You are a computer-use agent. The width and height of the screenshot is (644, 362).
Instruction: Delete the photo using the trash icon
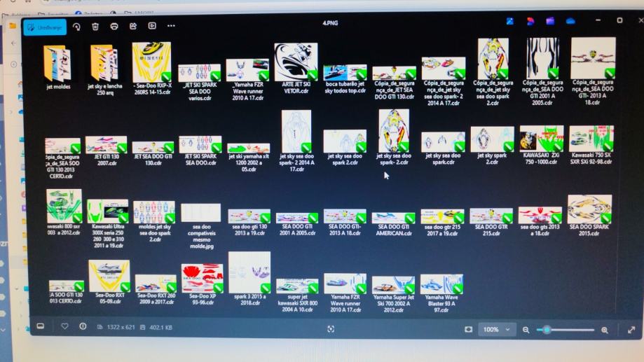click(95, 27)
